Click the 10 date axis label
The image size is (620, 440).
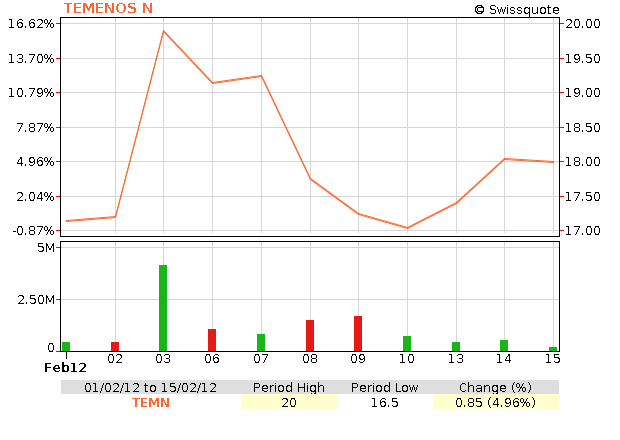pyautogui.click(x=407, y=359)
